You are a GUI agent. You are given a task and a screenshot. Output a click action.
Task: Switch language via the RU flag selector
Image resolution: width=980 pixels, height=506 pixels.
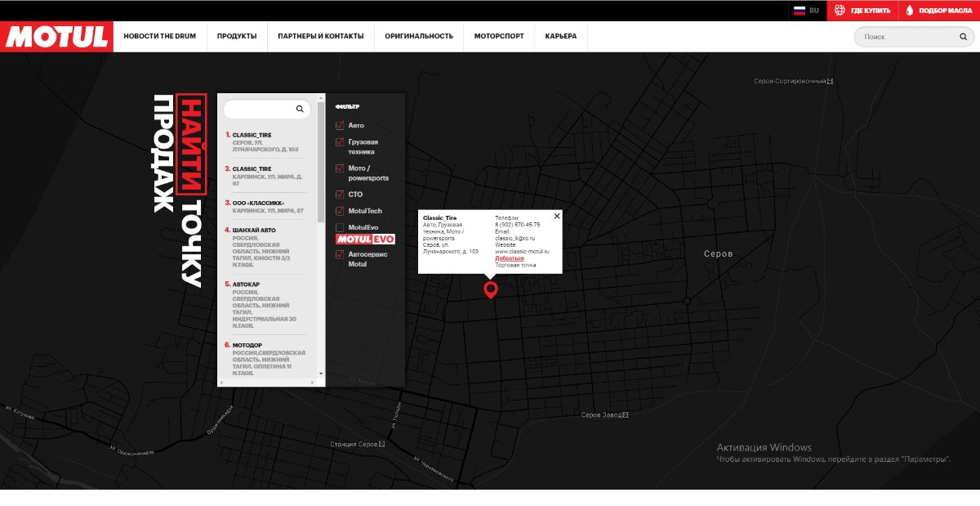pyautogui.click(x=807, y=11)
